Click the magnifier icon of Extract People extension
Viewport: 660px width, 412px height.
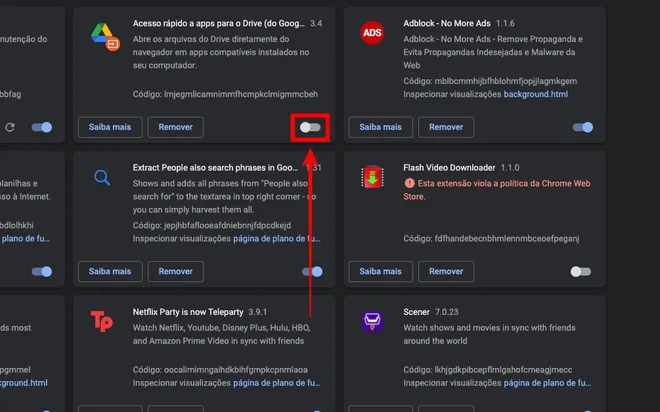[x=102, y=178]
